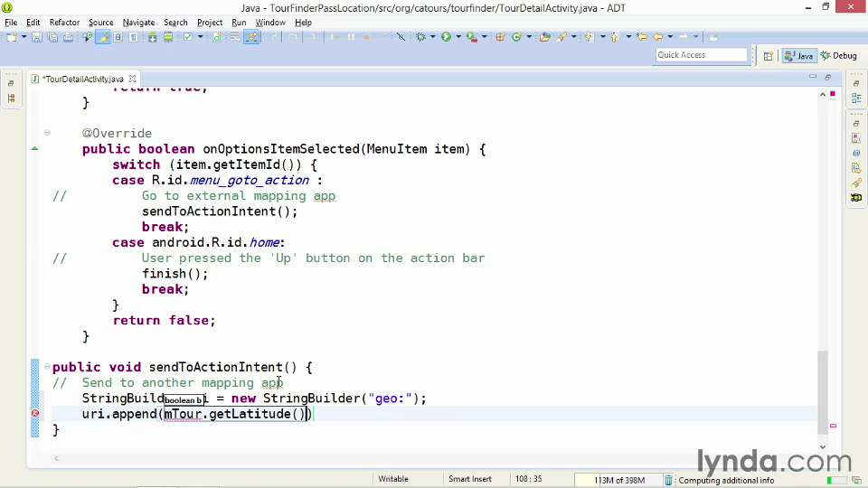
Task: Open the Previous Annotation dropdown
Action: pyautogui.click(x=628, y=37)
